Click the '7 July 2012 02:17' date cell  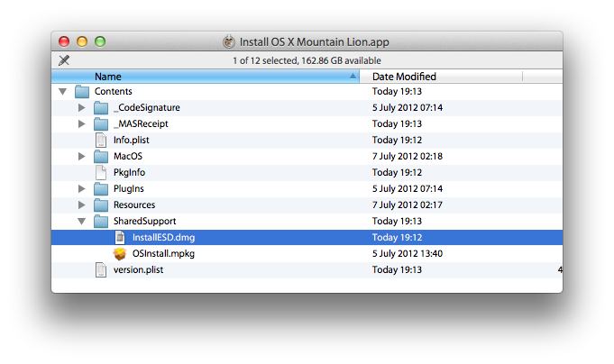[x=408, y=205]
